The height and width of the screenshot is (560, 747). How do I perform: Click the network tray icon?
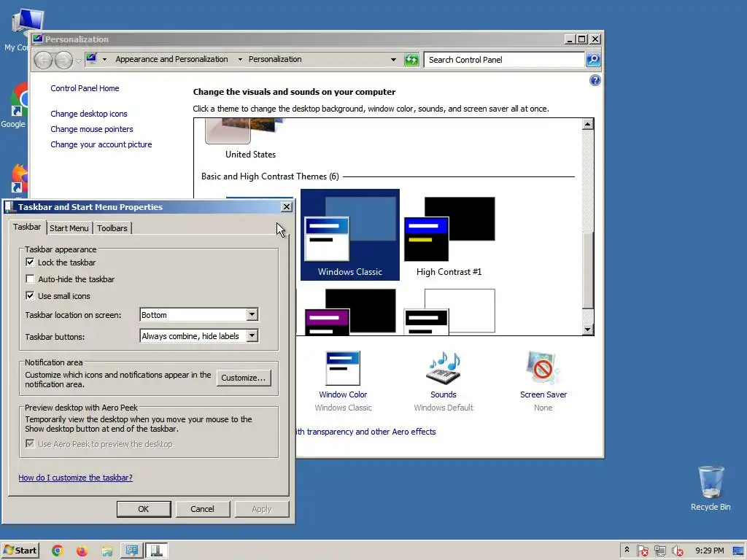pos(659,551)
